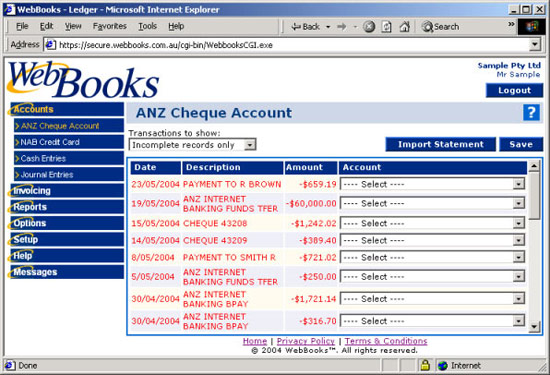Image resolution: width=550 pixels, height=375 pixels.
Task: Open the Edit menu
Action: (x=46, y=26)
